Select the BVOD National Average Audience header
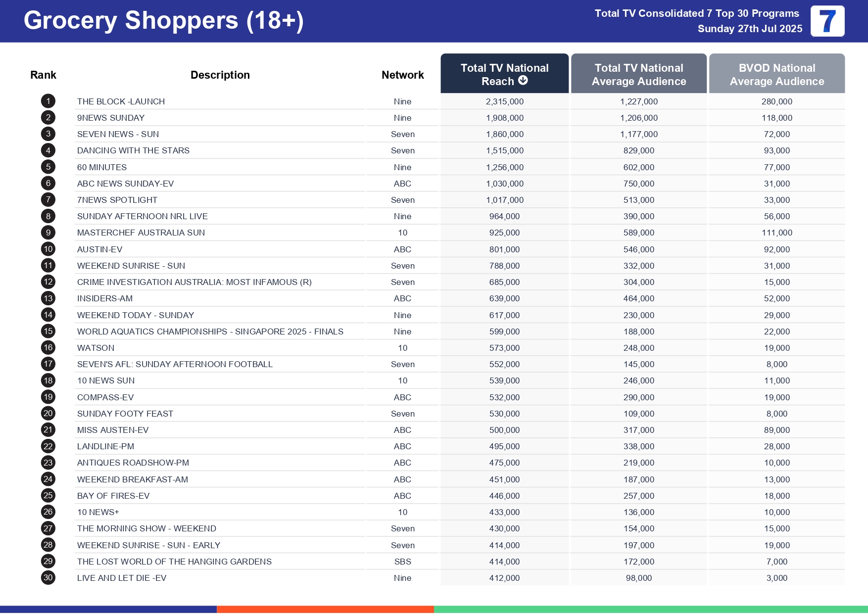 [776, 74]
